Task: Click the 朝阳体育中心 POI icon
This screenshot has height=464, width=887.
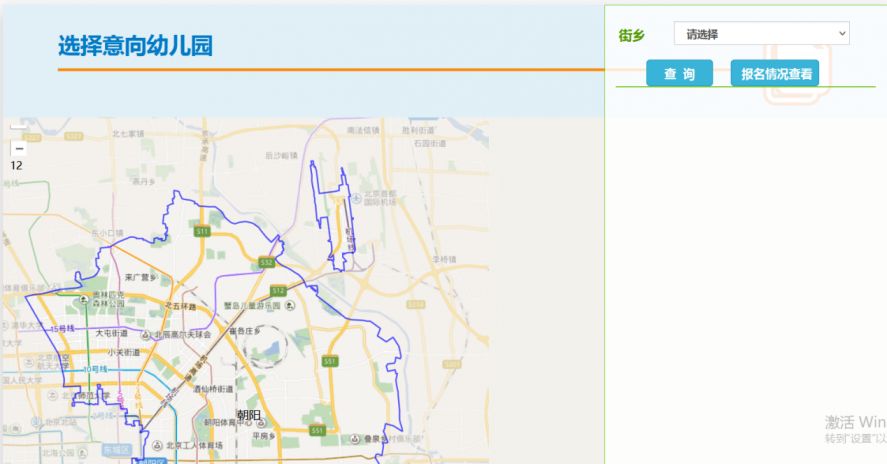Action: (x=261, y=422)
